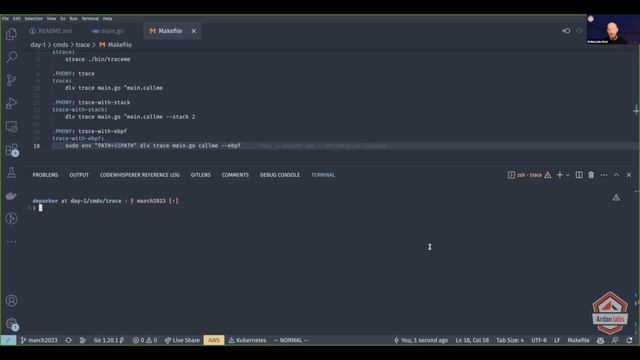Image resolution: width=640 pixels, height=360 pixels.
Task: Open the Terminal menu
Action: [90, 18]
